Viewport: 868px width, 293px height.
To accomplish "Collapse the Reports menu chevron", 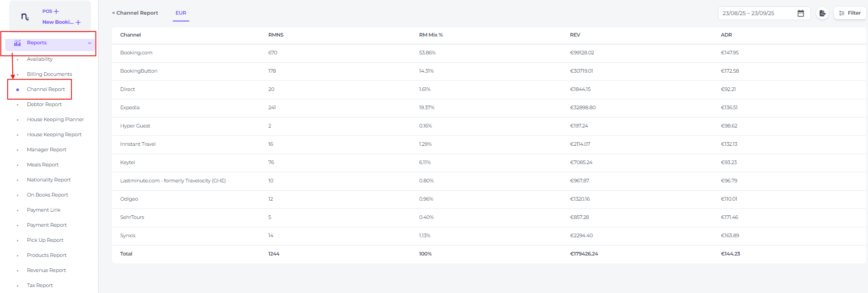I will [x=90, y=43].
